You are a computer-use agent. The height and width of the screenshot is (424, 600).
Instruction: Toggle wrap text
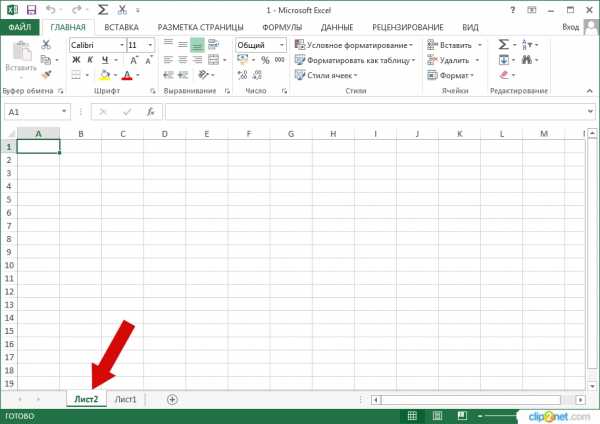pyautogui.click(x=213, y=45)
